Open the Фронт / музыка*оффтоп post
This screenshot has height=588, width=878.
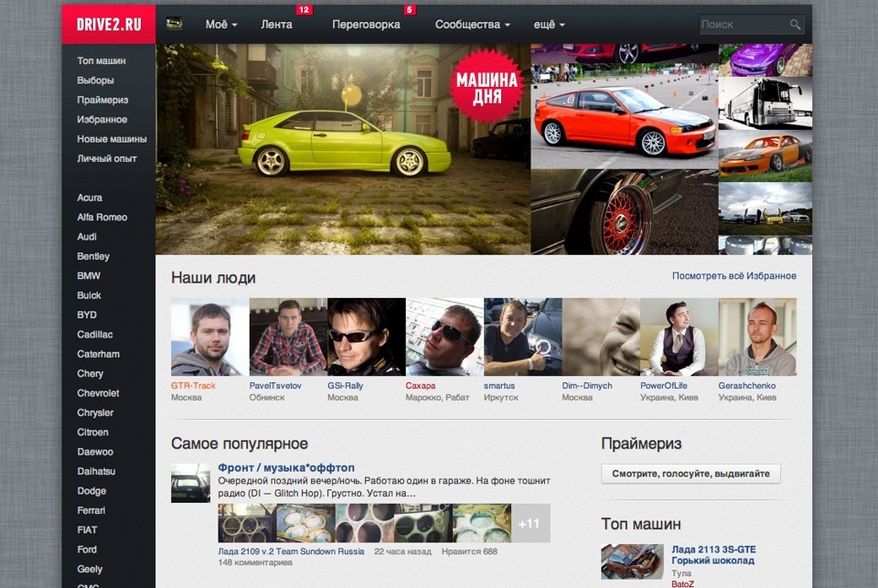click(286, 467)
